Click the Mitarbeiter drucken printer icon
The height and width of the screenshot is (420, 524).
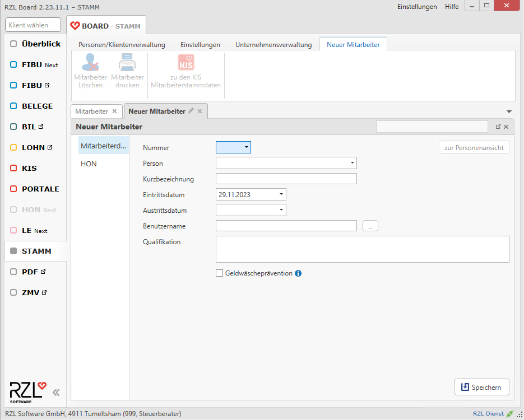click(x=127, y=63)
